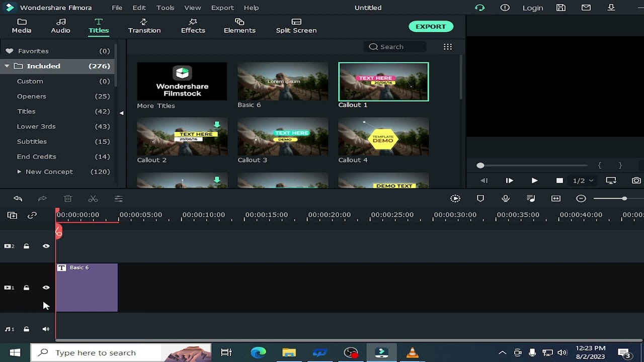This screenshot has height=362, width=644.
Task: Click the green EXPORT button
Action: pos(431,27)
